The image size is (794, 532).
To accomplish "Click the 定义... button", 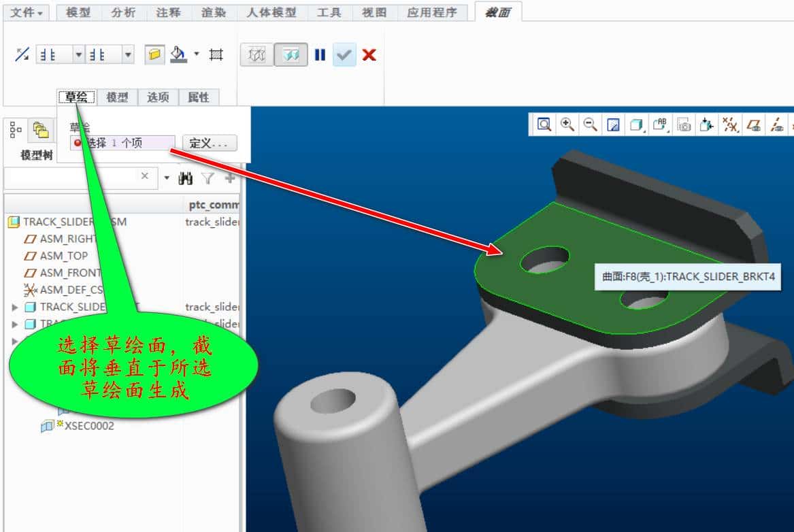I will click(210, 144).
